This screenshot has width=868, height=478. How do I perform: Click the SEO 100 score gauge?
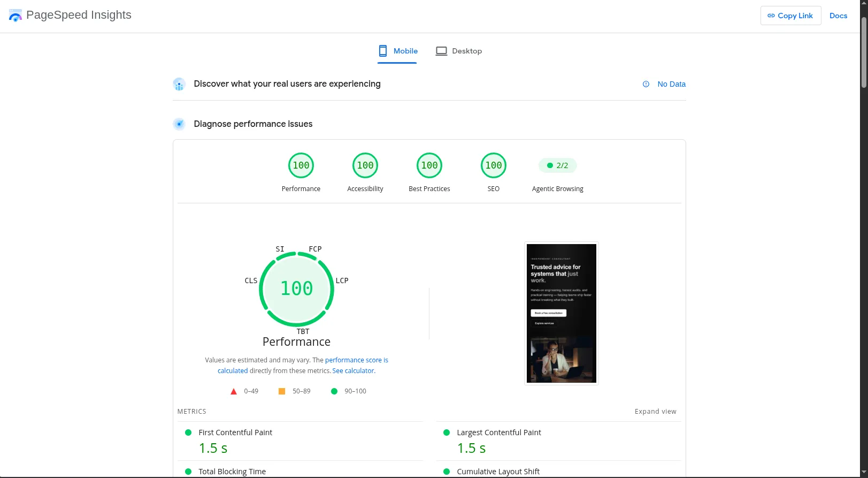[x=494, y=165]
